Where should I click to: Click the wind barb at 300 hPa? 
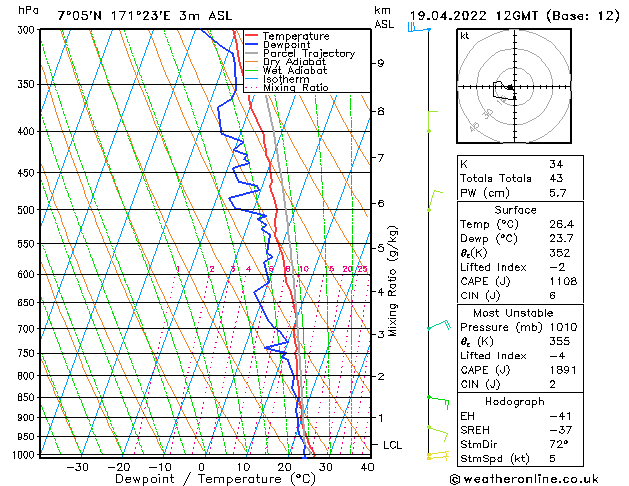click(x=419, y=28)
